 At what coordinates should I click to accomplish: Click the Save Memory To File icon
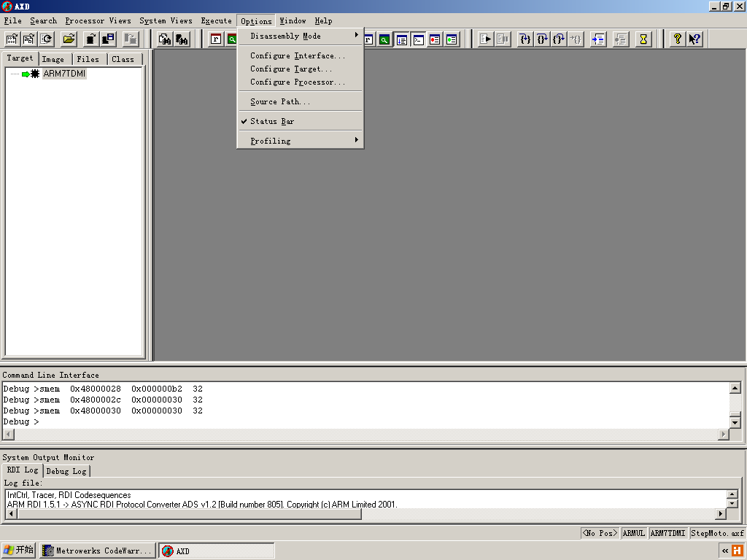(x=108, y=39)
